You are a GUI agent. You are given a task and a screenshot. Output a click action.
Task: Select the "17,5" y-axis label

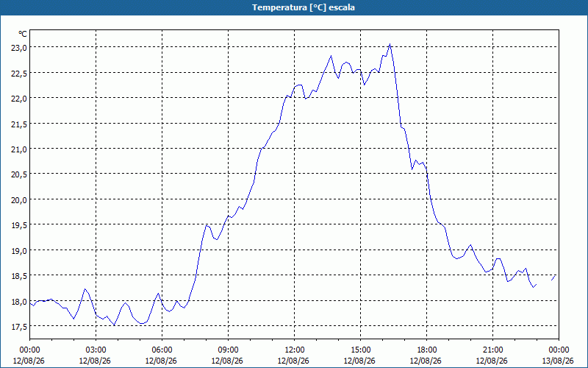(20, 327)
